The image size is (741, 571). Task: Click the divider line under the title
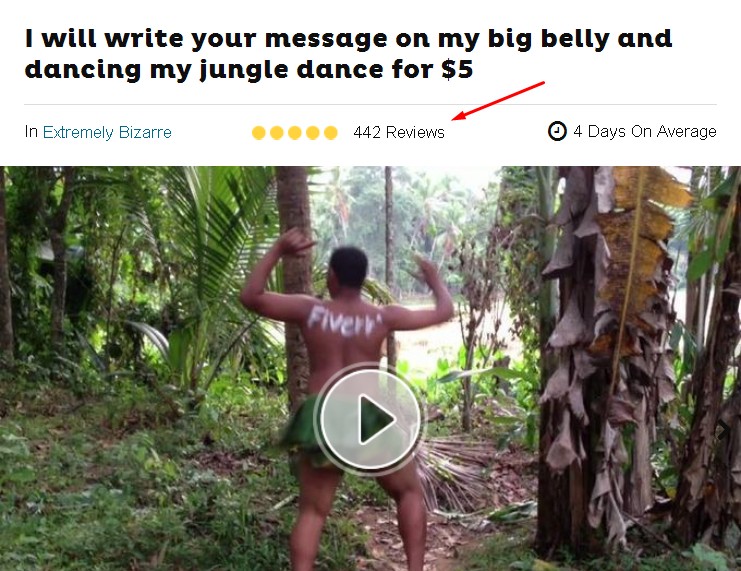[370, 104]
